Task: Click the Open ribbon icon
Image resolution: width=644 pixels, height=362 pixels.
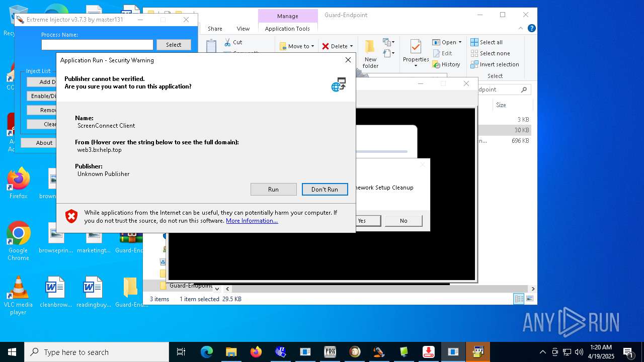Action: tap(436, 42)
